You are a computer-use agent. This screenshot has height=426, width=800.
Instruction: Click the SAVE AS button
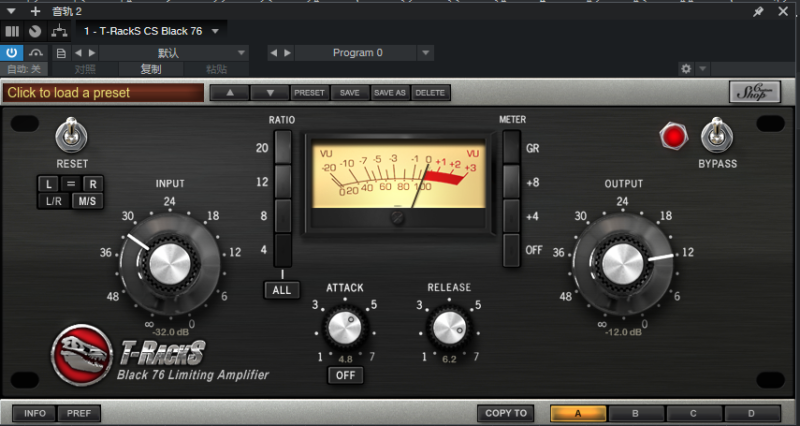click(389, 92)
